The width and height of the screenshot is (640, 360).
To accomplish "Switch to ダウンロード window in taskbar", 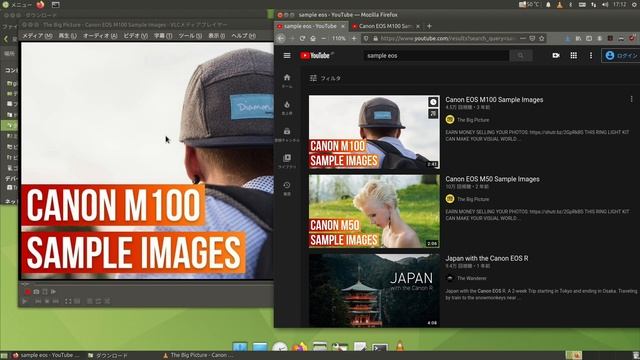I will pos(108,356).
